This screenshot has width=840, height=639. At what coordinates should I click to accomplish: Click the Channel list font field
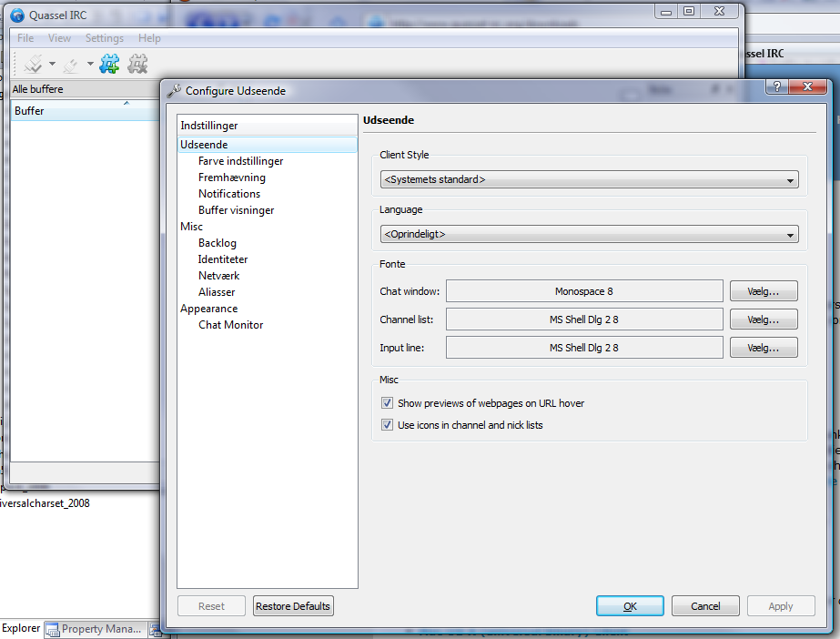584,319
